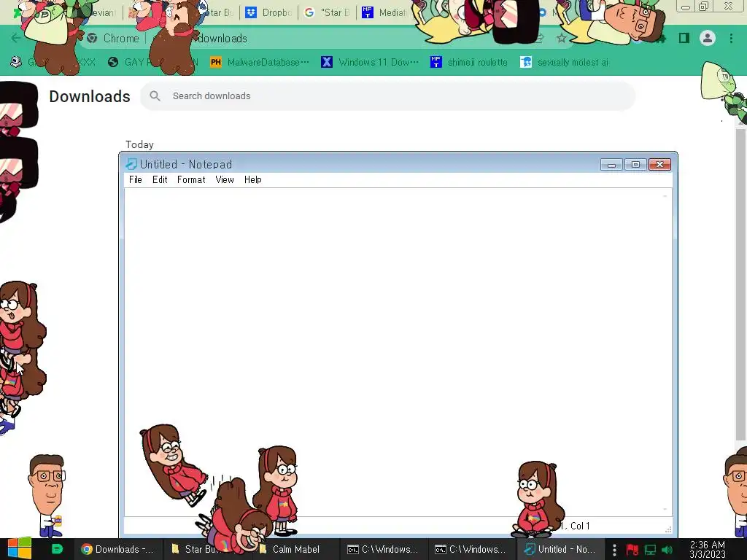
Task: Switch to the Dropbox browser tab
Action: coord(268,12)
